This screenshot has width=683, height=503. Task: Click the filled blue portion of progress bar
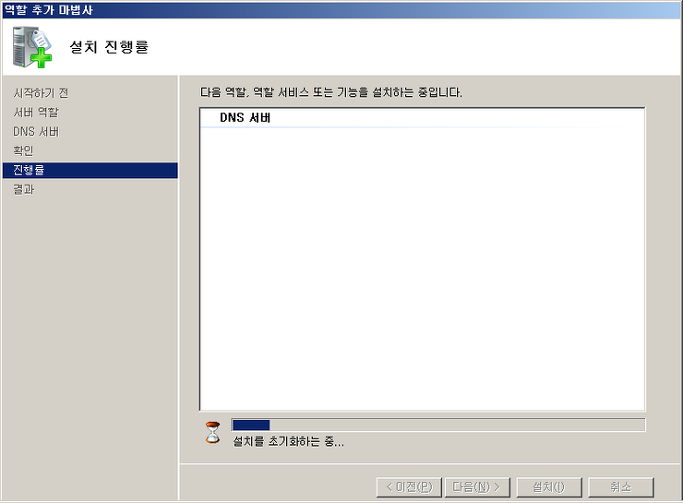(x=251, y=425)
